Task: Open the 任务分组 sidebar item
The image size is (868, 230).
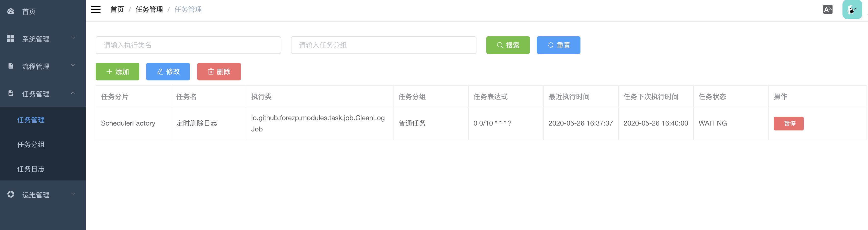Action: click(31, 144)
